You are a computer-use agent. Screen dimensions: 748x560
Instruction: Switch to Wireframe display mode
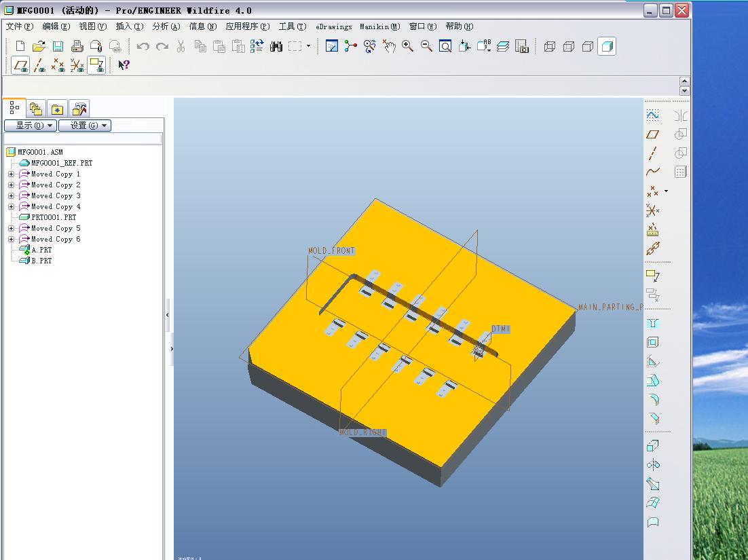pyautogui.click(x=550, y=46)
